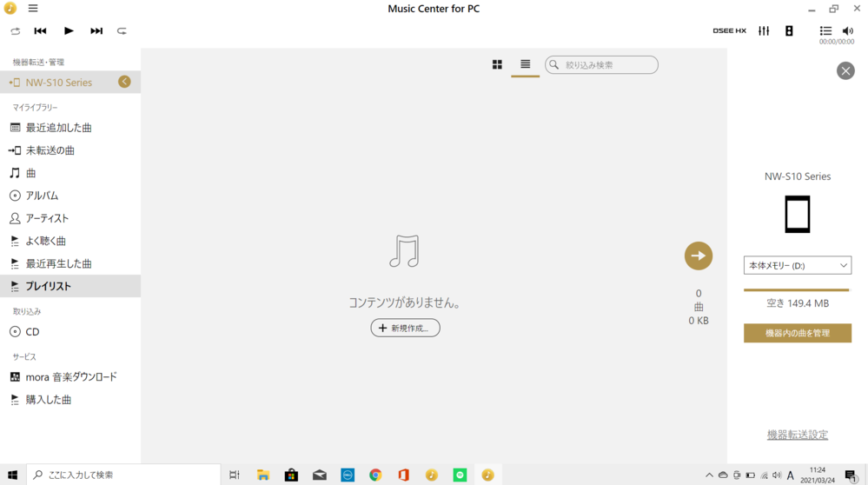Open Frequently Played songs (よく聴く曲)
This screenshot has height=485, width=868.
click(70, 241)
